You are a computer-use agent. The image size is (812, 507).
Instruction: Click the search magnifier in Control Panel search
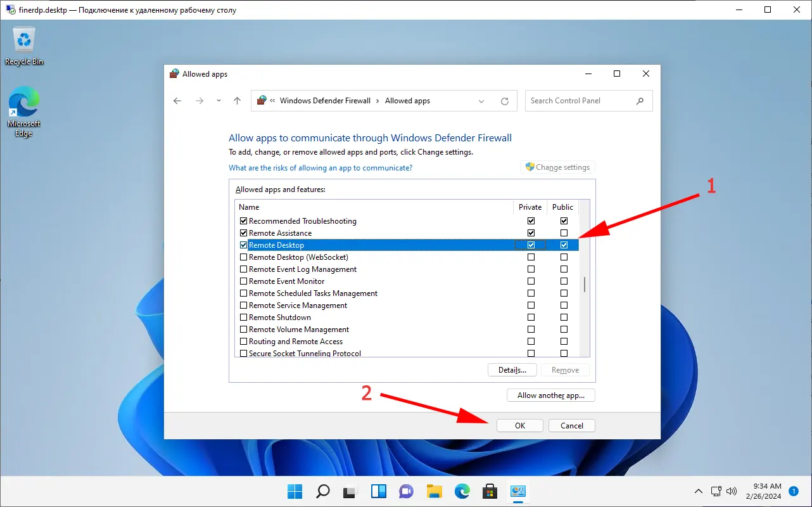640,101
